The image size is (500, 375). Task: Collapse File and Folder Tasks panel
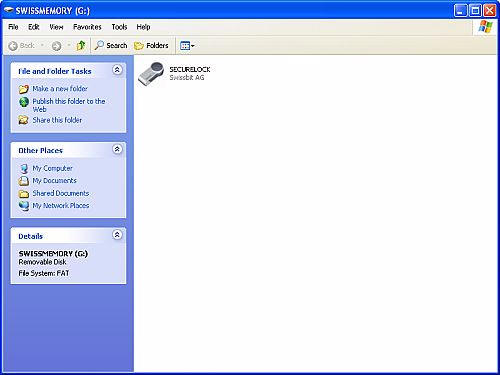117,70
